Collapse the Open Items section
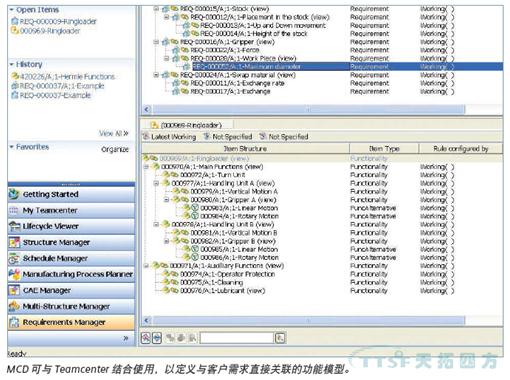This screenshot has height=380, width=510. [x=12, y=10]
